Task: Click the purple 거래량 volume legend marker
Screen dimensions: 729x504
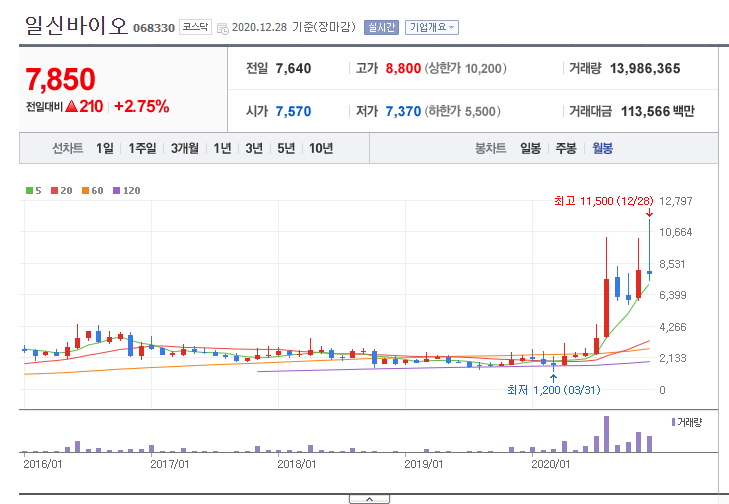Action: click(x=674, y=422)
